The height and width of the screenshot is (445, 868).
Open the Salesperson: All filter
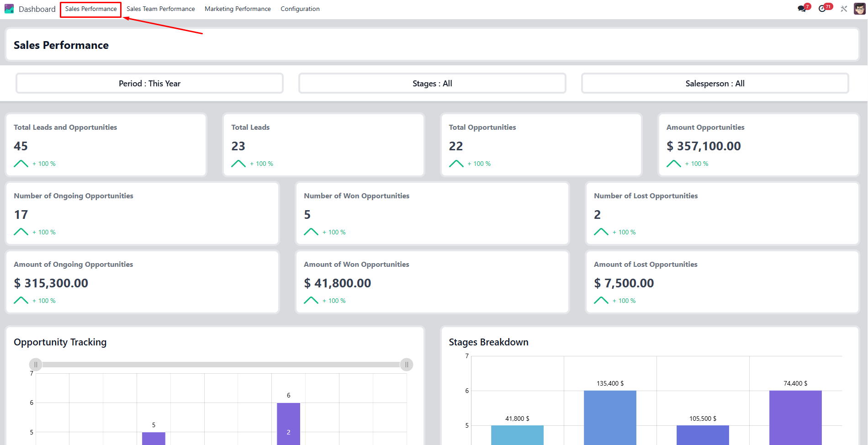(x=715, y=84)
